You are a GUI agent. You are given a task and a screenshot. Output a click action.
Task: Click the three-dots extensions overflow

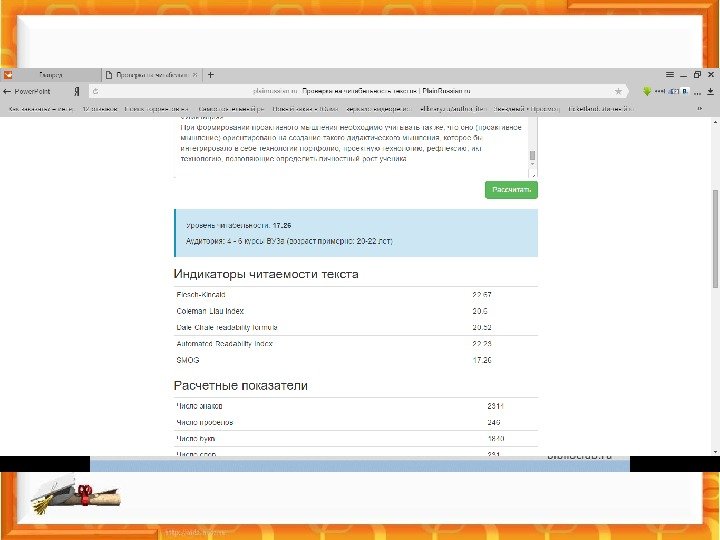(x=698, y=92)
